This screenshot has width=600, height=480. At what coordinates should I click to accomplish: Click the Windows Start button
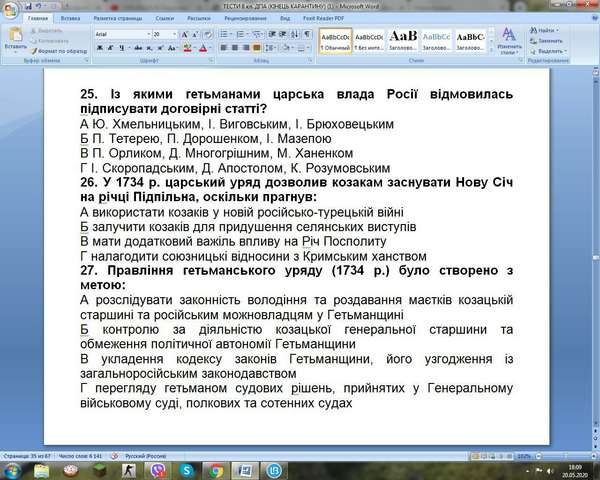point(12,470)
